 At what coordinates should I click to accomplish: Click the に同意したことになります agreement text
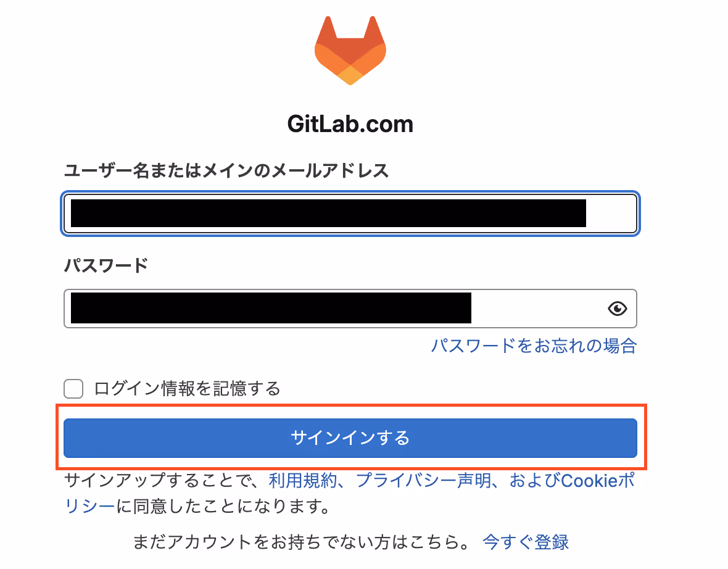click(223, 505)
